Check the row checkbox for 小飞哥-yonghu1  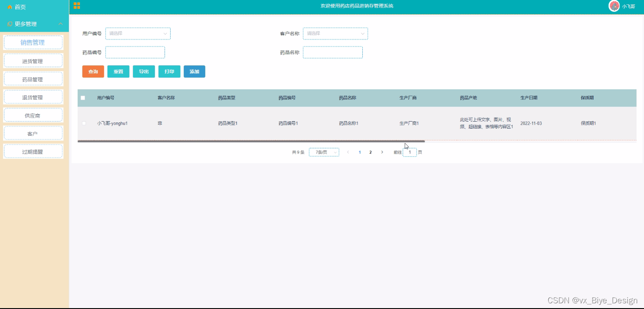(84, 123)
